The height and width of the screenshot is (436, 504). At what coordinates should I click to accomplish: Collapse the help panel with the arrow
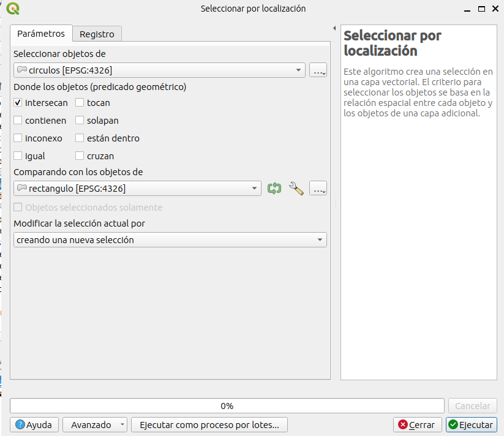(x=334, y=29)
